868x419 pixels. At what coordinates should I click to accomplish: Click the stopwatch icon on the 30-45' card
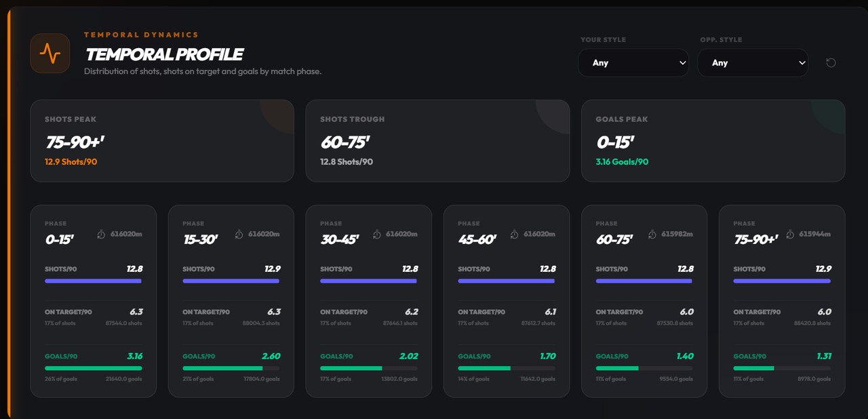[x=375, y=233]
